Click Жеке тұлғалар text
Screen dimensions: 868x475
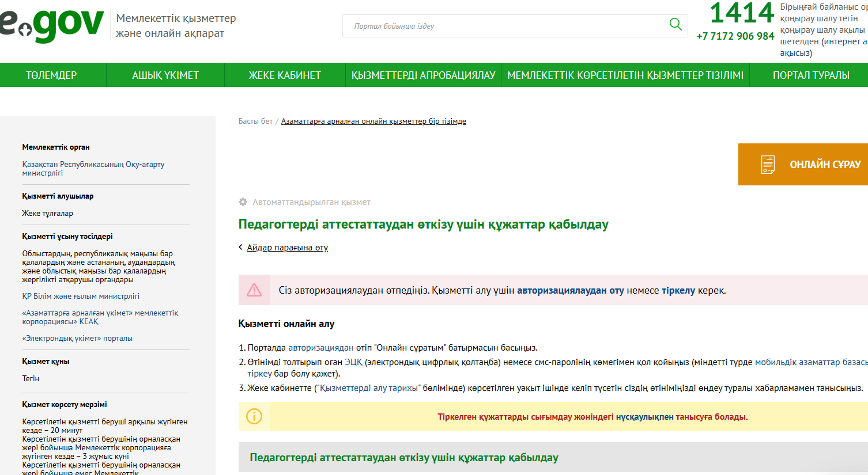coord(47,213)
